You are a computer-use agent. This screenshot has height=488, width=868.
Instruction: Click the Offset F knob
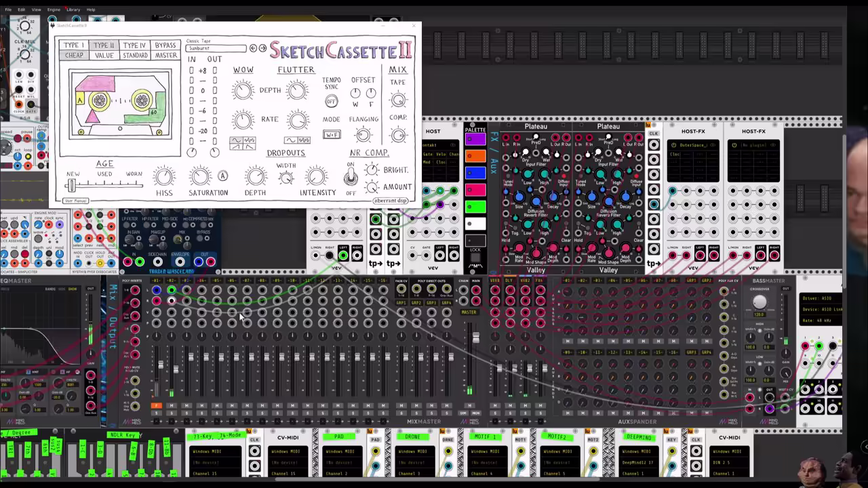coord(371,93)
